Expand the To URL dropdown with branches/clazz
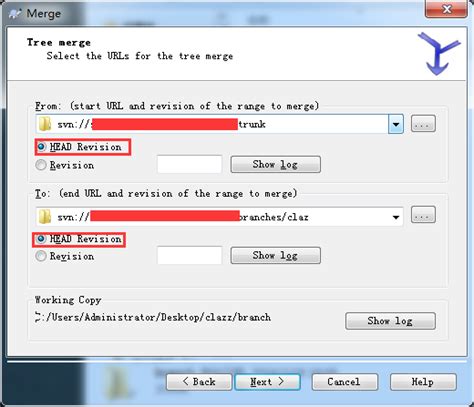 point(396,217)
